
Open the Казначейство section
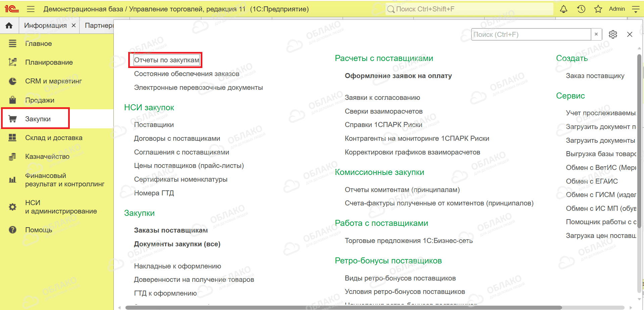click(x=47, y=157)
